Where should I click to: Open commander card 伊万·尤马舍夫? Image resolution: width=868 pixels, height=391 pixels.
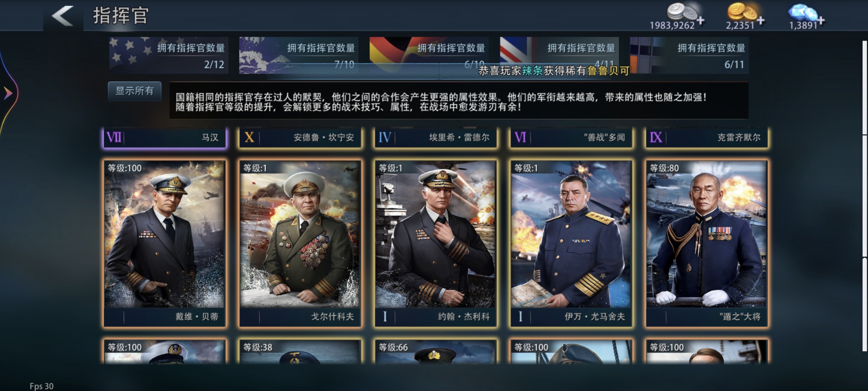point(571,243)
